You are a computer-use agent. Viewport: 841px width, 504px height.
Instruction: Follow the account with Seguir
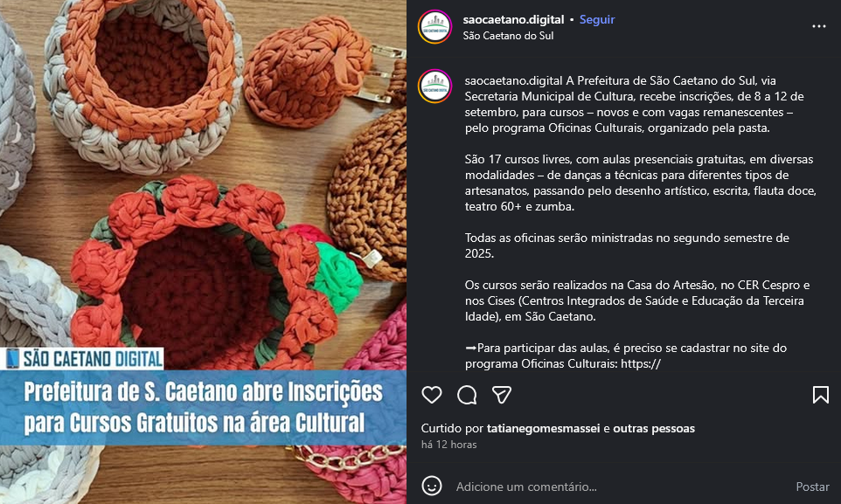(597, 19)
